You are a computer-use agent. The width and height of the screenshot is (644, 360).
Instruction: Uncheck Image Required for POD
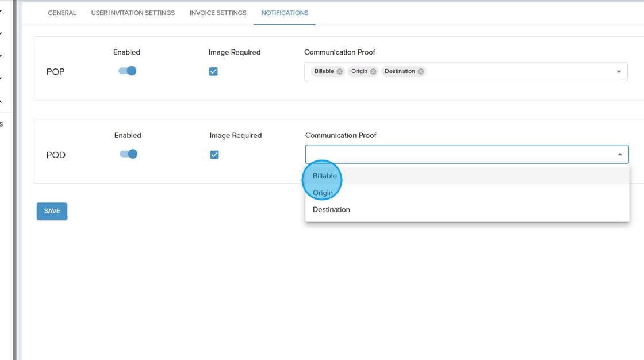214,155
